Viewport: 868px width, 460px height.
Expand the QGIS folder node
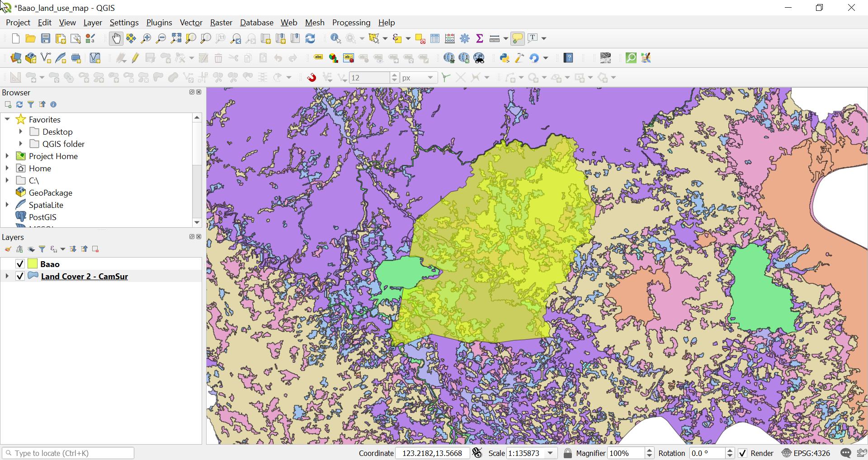click(21, 144)
